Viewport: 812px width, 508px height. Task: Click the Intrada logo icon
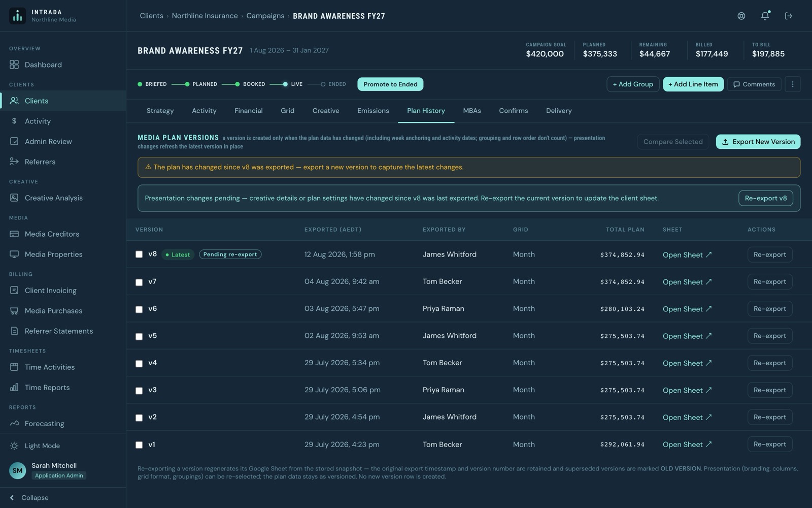17,16
